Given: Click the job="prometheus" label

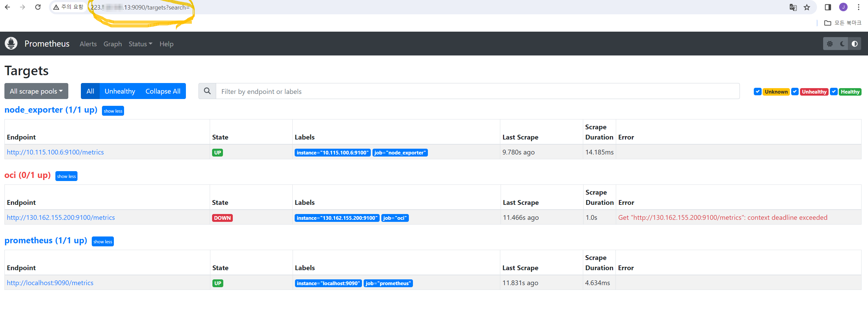Looking at the screenshot, I should point(388,283).
